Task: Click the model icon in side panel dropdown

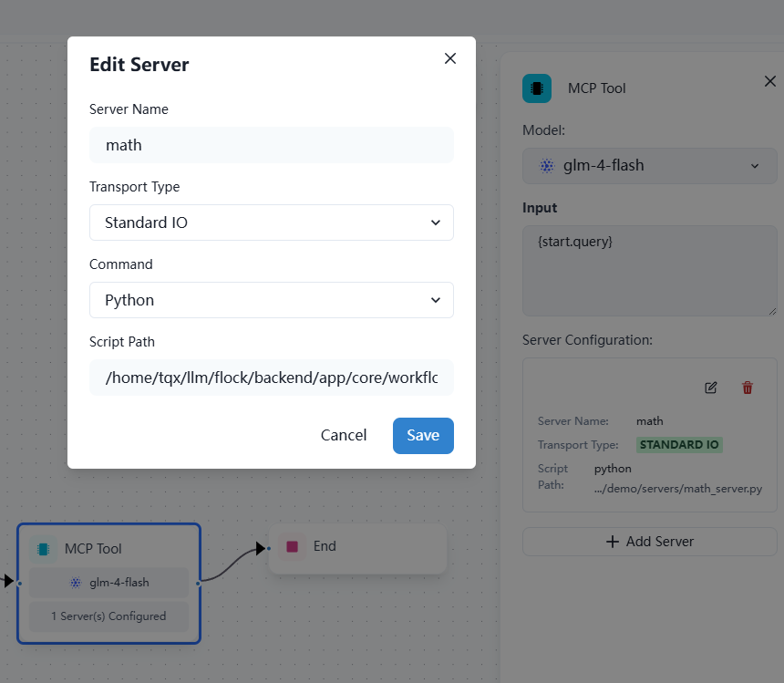Action: [546, 165]
